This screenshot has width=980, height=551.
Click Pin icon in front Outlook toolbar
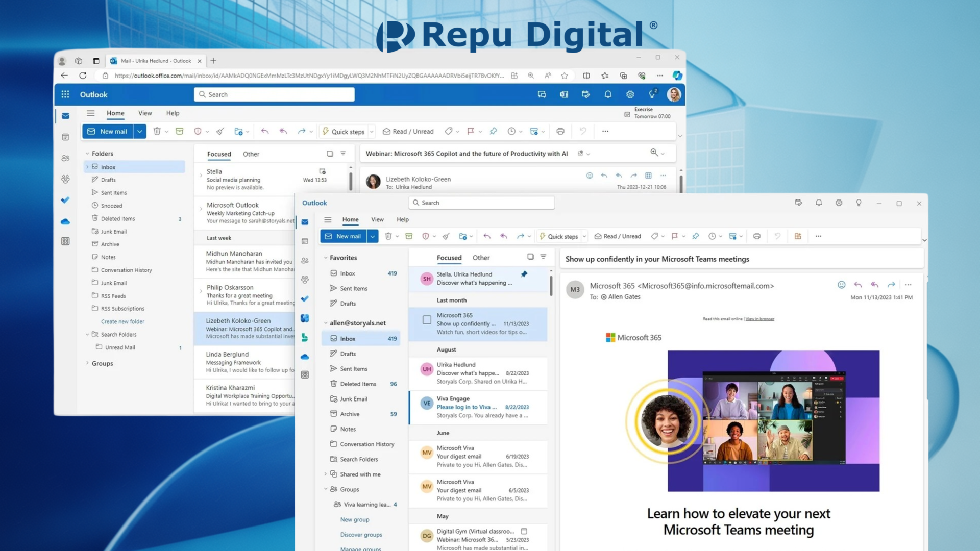pos(695,236)
